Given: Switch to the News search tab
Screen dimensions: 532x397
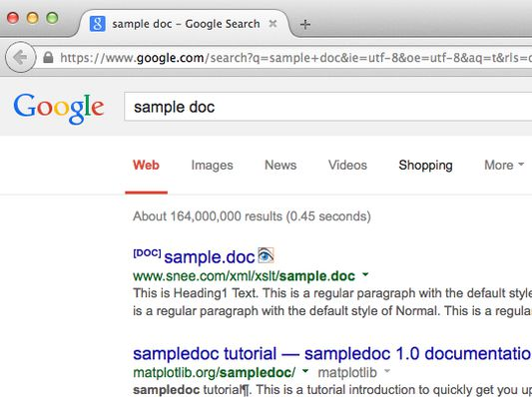Looking at the screenshot, I should [x=280, y=166].
